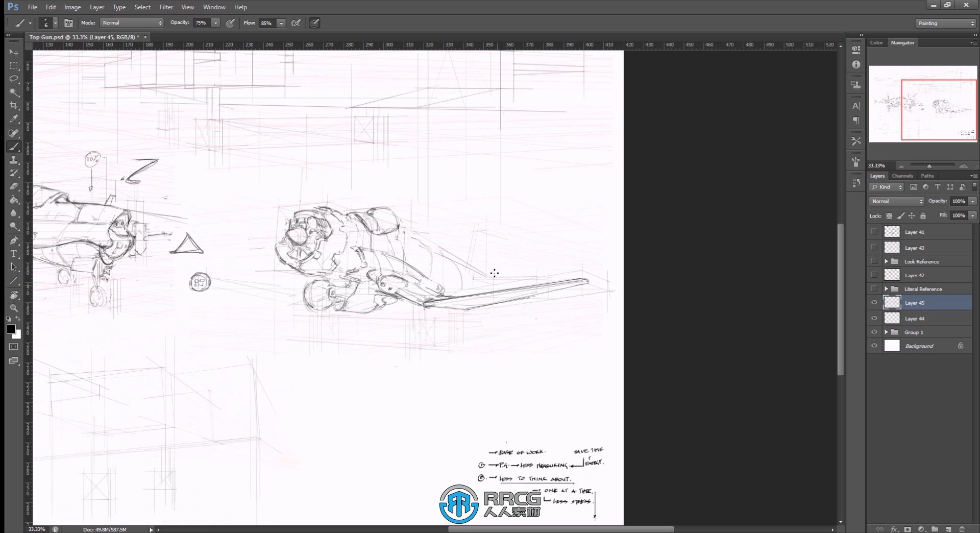
Task: Open the Brush panel toggle icon
Action: point(68,23)
